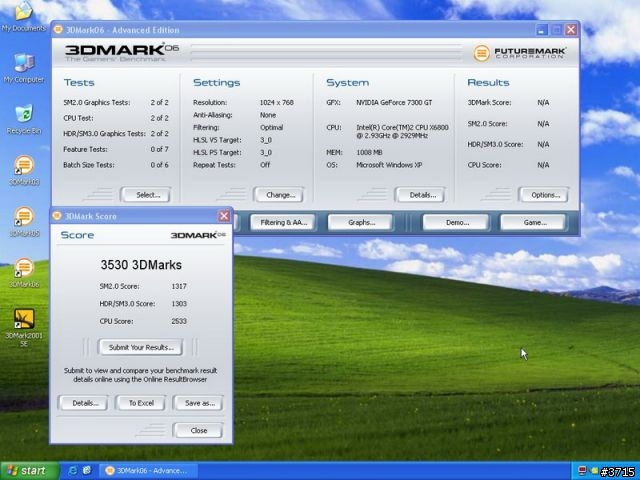Image resolution: width=640 pixels, height=480 pixels.
Task: Click Close button in Score dialog
Action: [x=198, y=430]
